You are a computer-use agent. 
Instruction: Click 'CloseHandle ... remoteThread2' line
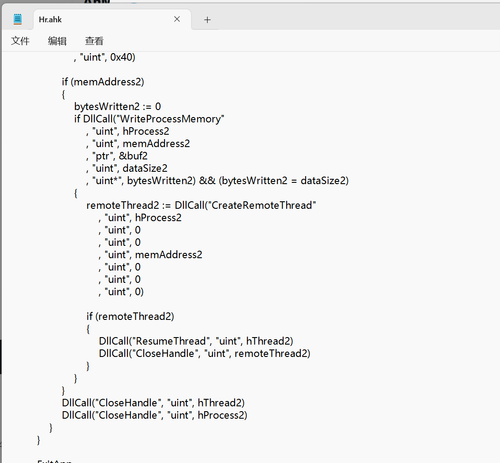(205, 353)
